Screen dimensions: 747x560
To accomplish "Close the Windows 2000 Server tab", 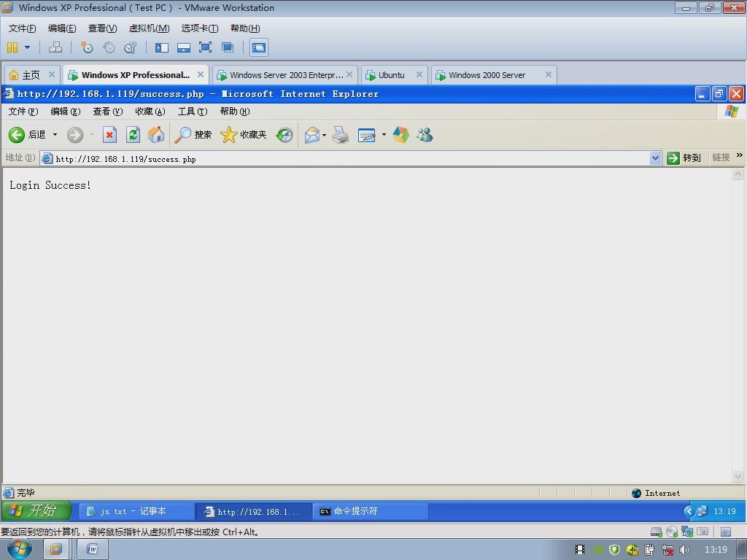I will pyautogui.click(x=549, y=74).
